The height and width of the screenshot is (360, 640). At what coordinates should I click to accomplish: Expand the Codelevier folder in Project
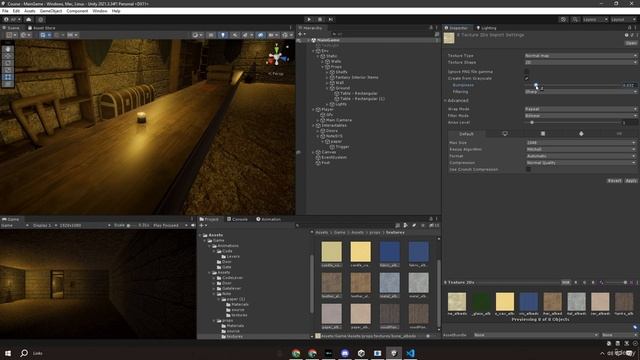click(x=214, y=278)
